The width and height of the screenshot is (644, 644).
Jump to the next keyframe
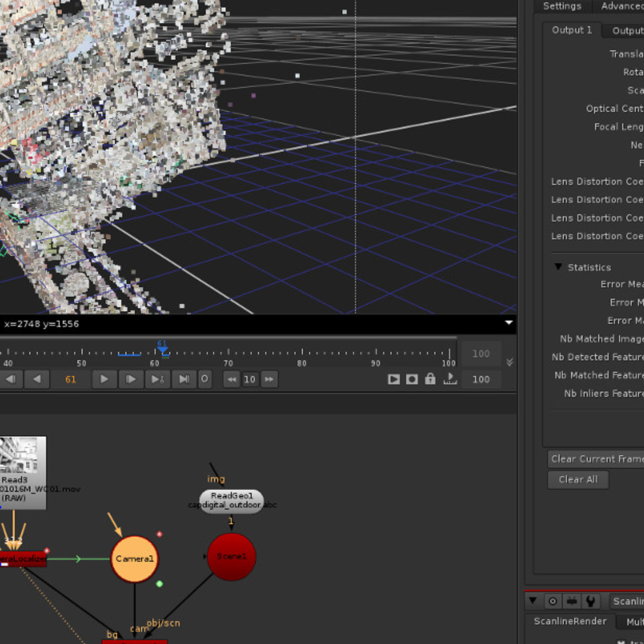[157, 379]
